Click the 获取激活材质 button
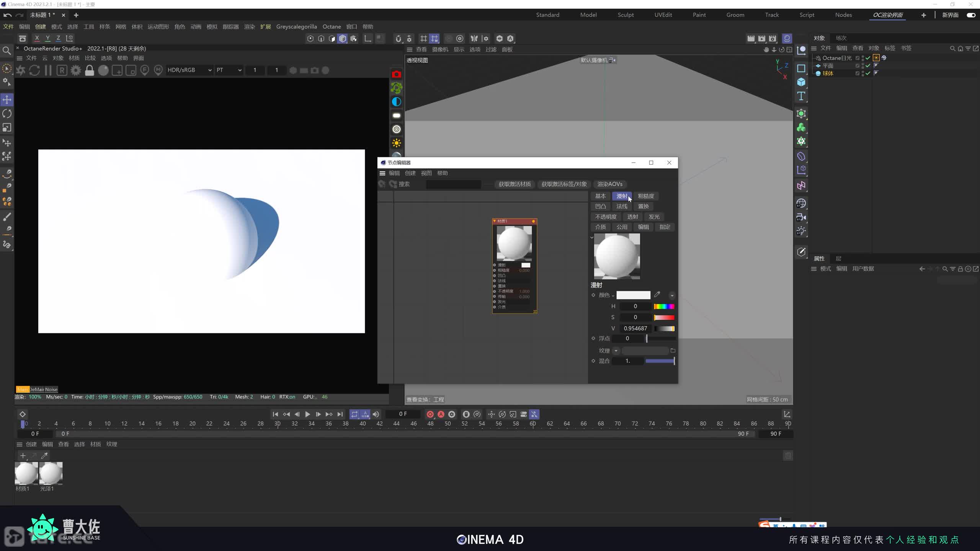Screen dimensions: 980x551 (x=514, y=184)
